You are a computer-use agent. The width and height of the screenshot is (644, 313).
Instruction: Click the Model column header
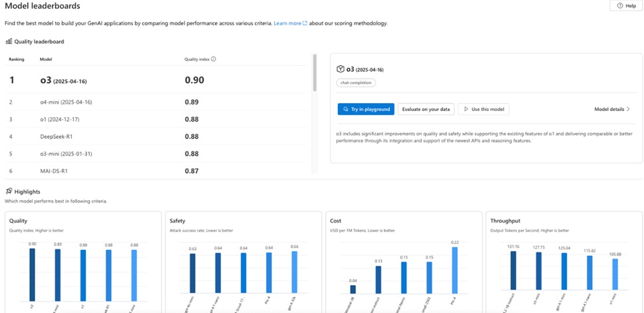[46, 59]
